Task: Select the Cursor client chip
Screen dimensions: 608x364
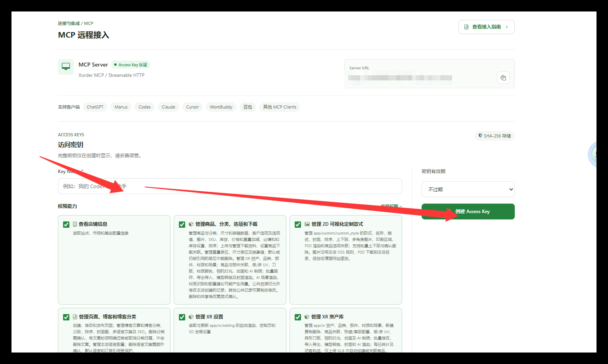Action: tap(192, 107)
